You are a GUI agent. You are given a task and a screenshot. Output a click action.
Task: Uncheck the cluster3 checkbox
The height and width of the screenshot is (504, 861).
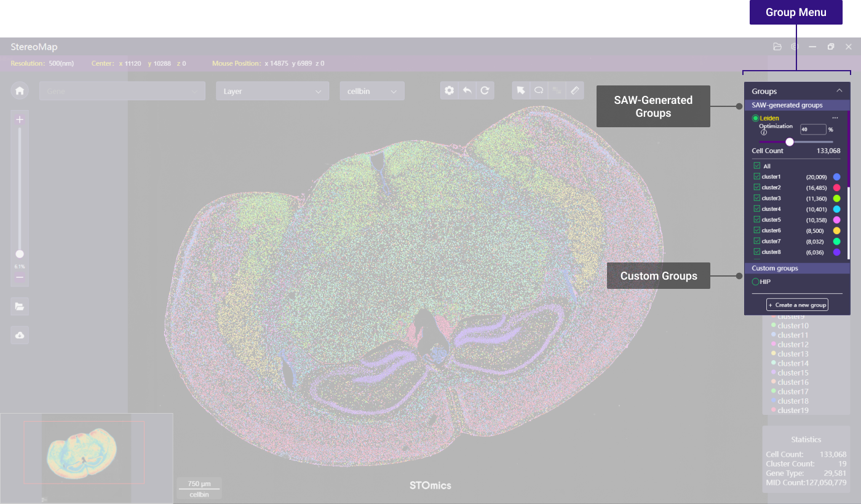[757, 198]
